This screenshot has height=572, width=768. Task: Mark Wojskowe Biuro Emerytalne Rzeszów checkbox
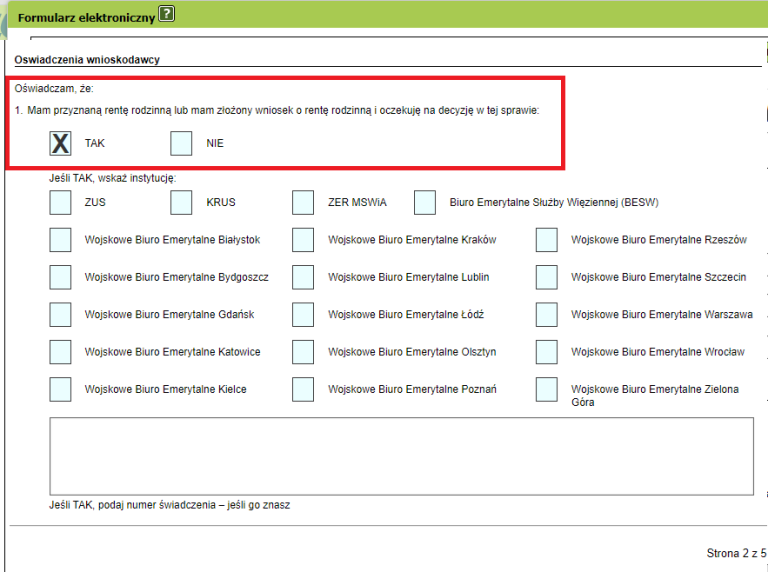pos(547,240)
